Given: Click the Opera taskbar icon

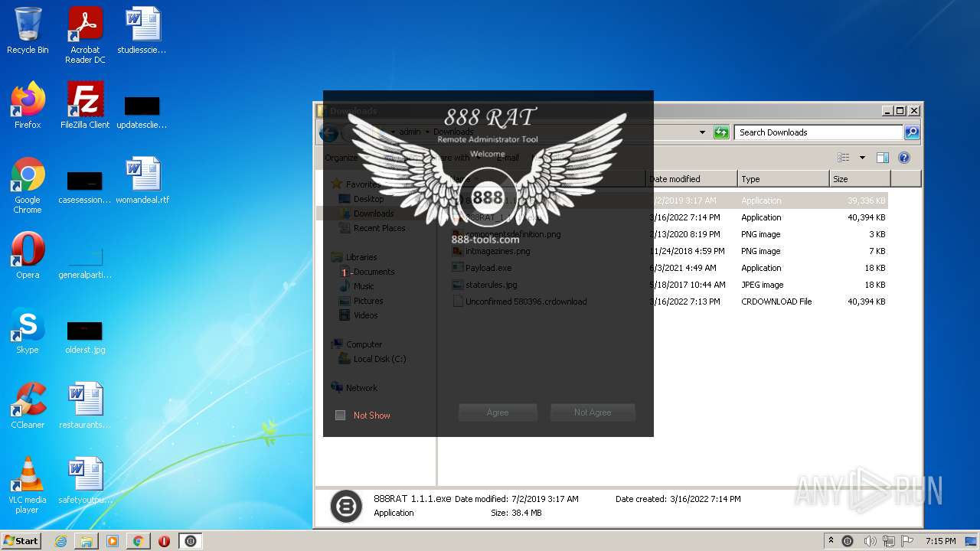Looking at the screenshot, I should click(164, 541).
